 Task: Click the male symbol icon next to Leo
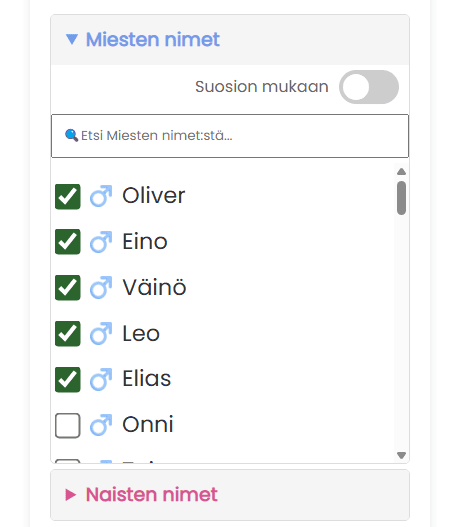click(101, 334)
